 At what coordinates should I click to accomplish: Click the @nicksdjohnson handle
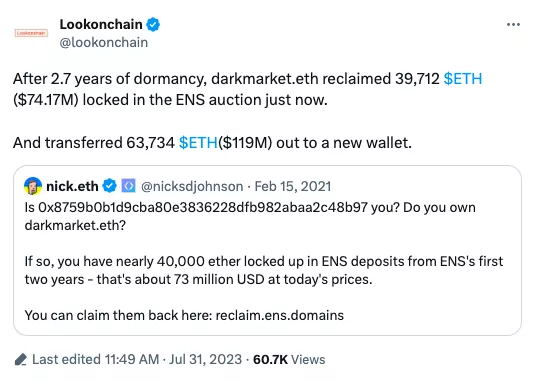(192, 187)
